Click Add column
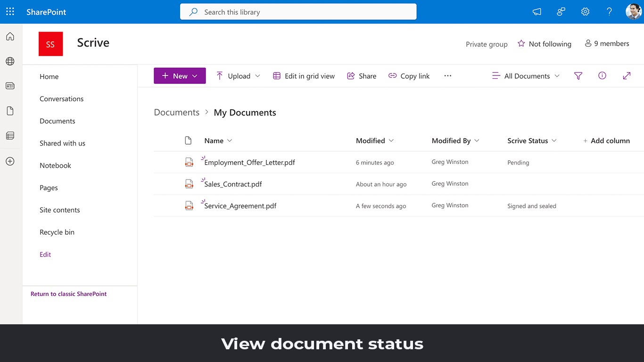Viewport: 644px width, 362px height. pyautogui.click(x=606, y=140)
